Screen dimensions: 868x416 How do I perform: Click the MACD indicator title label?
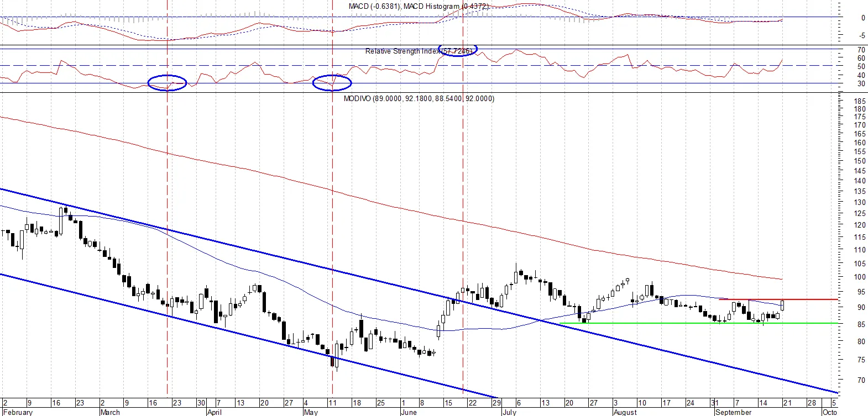point(419,6)
